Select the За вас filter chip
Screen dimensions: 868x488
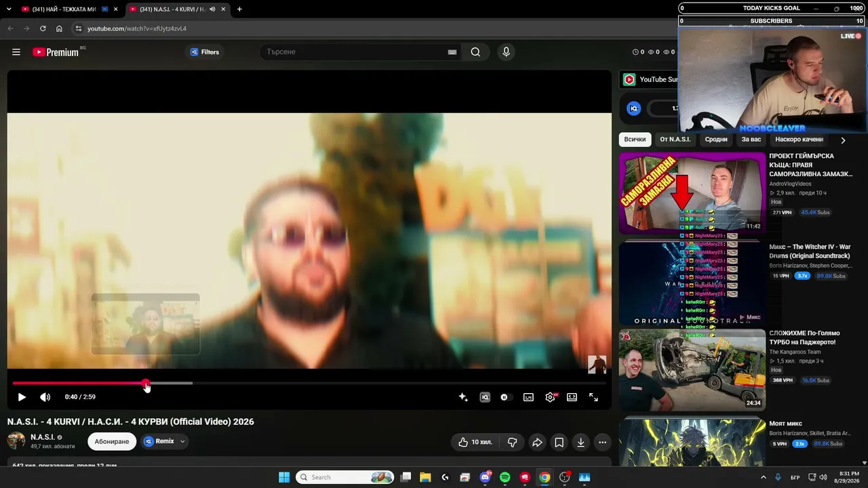coord(751,140)
